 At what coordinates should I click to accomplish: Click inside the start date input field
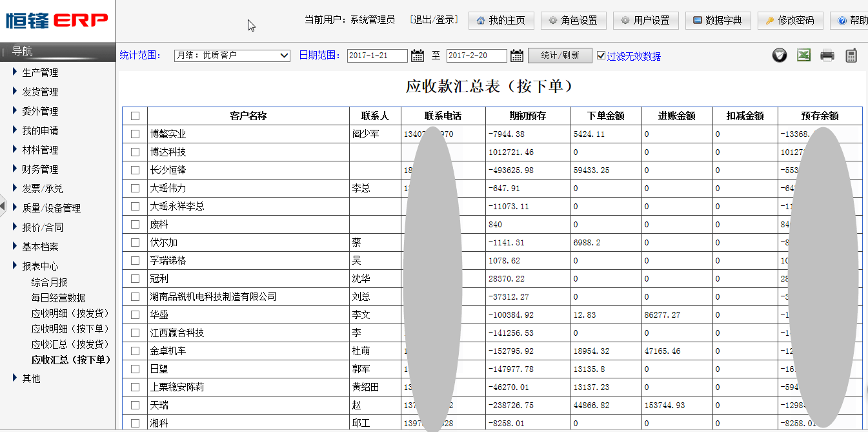(377, 56)
